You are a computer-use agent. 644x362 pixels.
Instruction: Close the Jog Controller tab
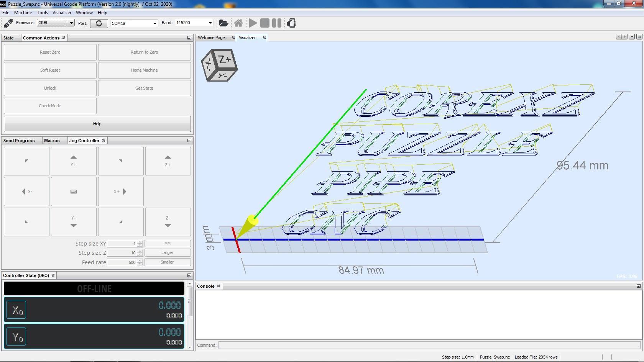click(x=104, y=141)
